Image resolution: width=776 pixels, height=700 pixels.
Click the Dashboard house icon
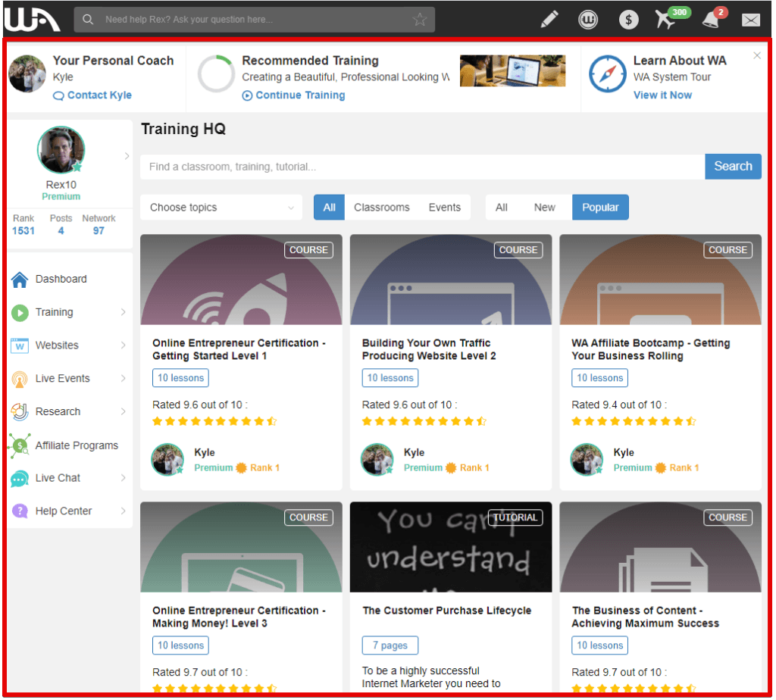[x=20, y=280]
